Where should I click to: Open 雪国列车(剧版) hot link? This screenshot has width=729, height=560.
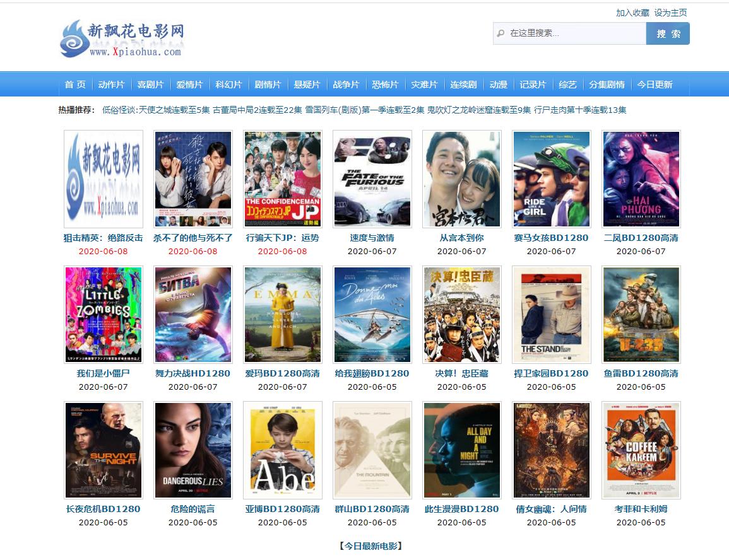click(365, 110)
